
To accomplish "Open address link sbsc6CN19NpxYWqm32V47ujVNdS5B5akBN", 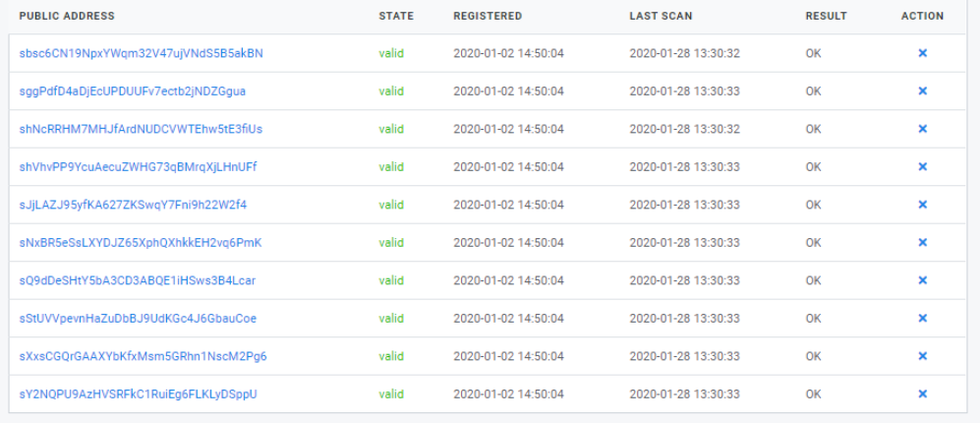I will [x=142, y=53].
